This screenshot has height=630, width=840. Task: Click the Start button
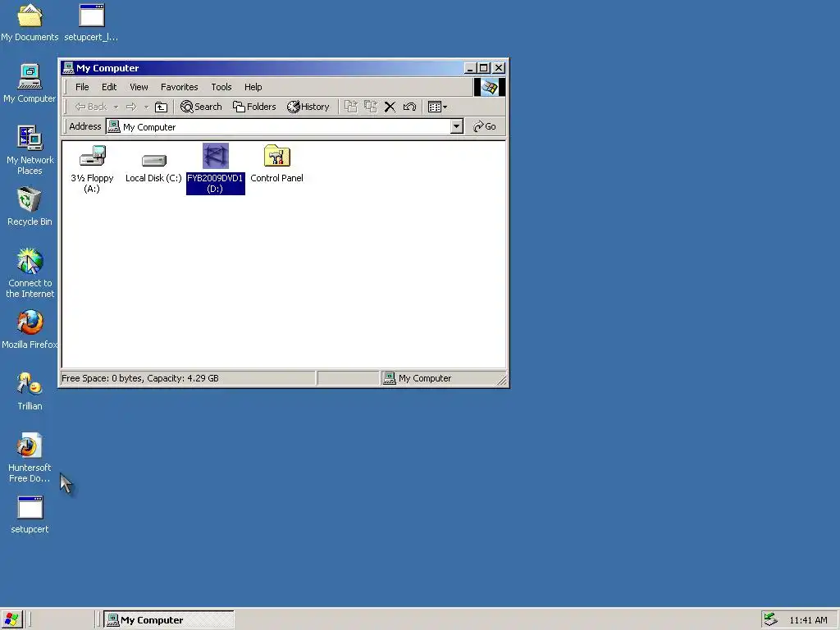point(11,619)
